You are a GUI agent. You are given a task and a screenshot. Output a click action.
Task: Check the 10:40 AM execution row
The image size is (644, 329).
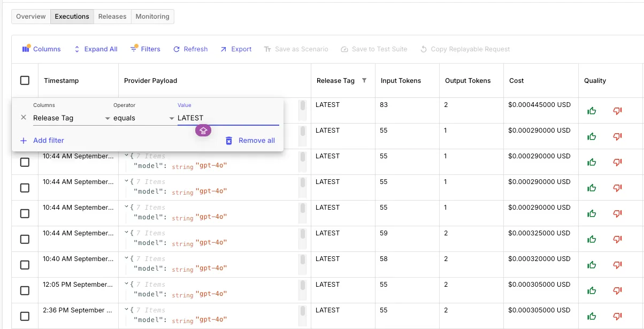tap(25, 265)
